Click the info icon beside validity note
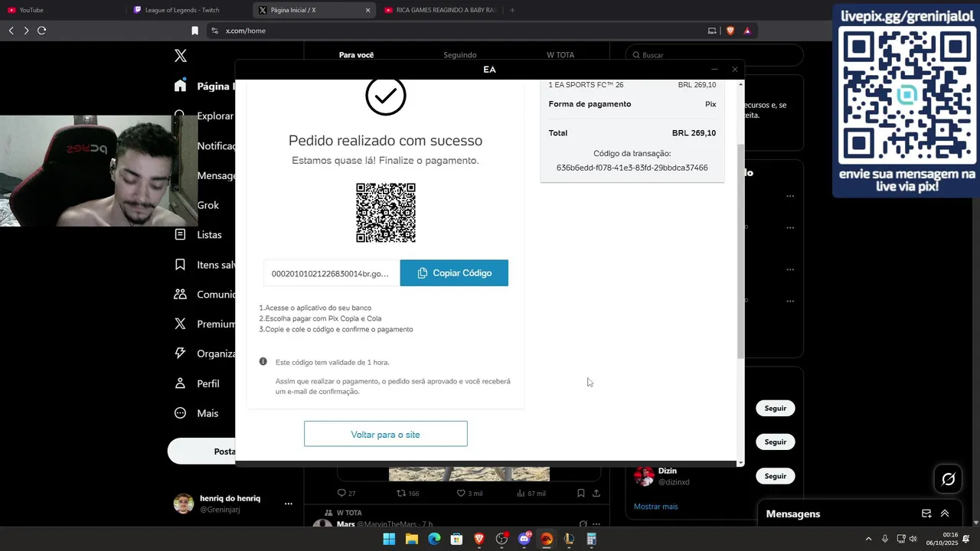 (263, 361)
